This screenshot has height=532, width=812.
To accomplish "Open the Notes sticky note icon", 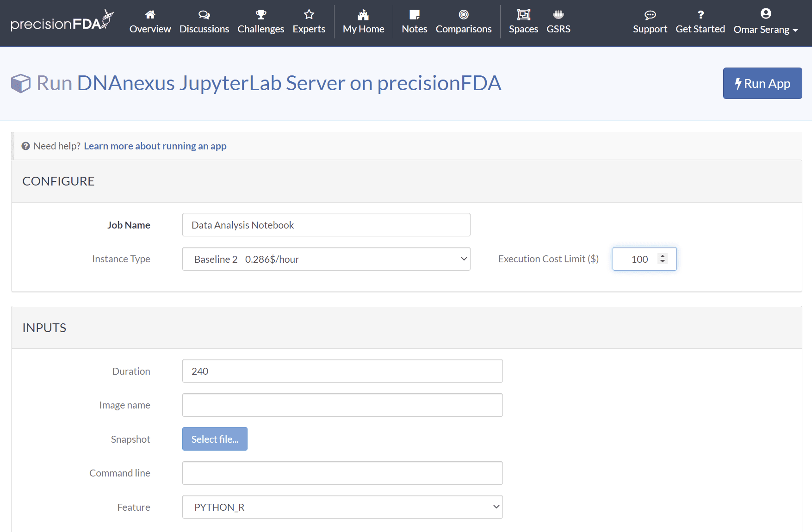I will [x=415, y=15].
